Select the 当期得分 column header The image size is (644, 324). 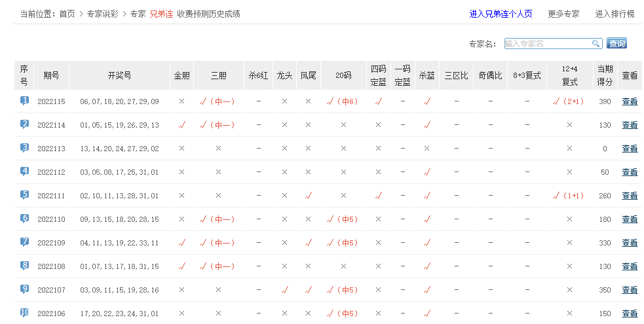[x=605, y=75]
